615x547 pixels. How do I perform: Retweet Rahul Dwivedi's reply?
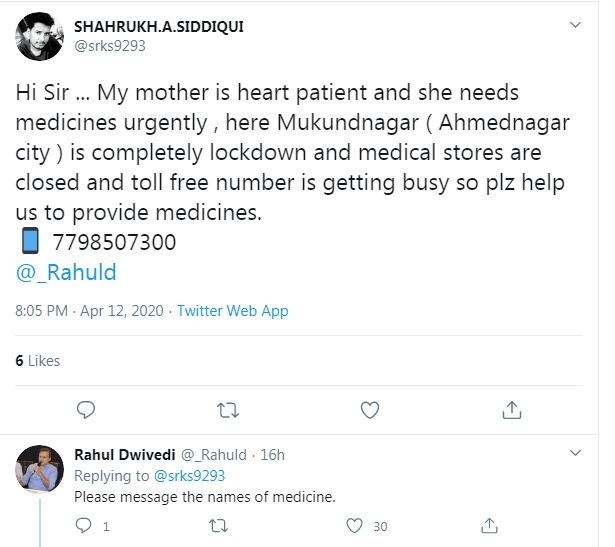pyautogui.click(x=219, y=525)
